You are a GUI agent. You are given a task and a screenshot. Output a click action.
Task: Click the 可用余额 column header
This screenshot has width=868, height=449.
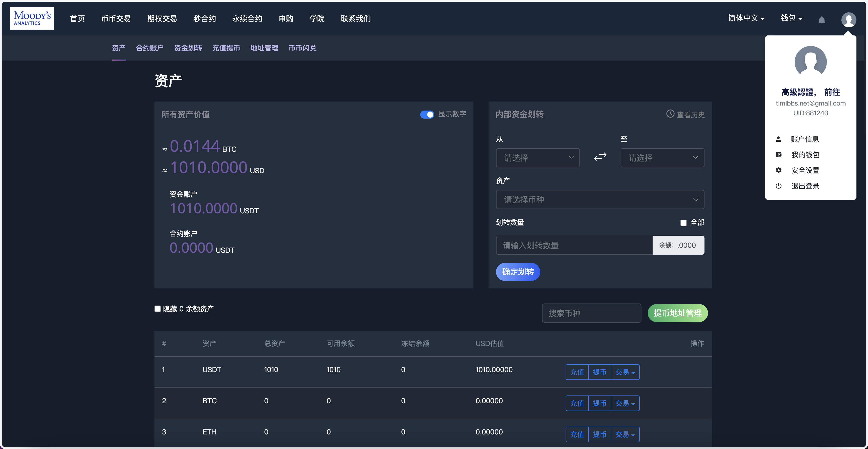coord(340,343)
